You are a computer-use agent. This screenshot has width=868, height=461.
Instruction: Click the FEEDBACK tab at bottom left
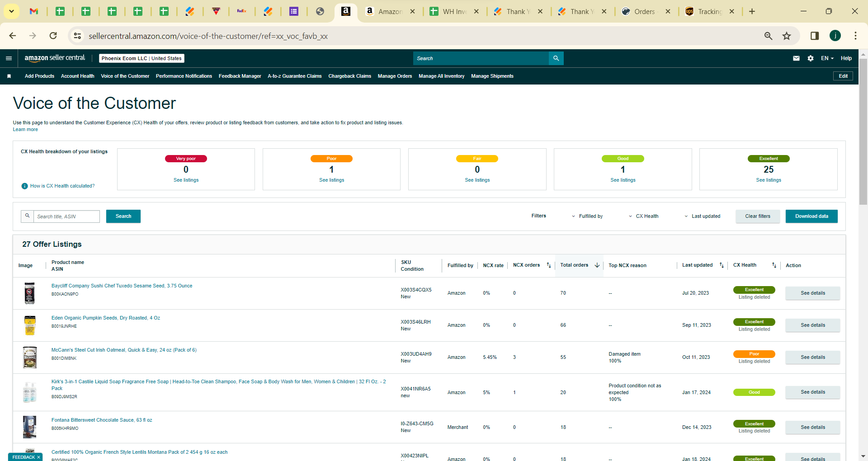click(24, 457)
